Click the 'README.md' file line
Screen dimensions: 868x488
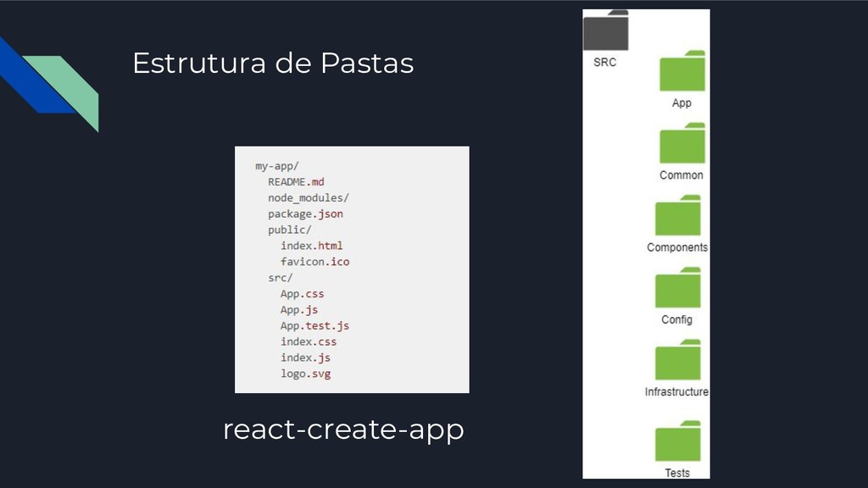pyautogui.click(x=296, y=182)
